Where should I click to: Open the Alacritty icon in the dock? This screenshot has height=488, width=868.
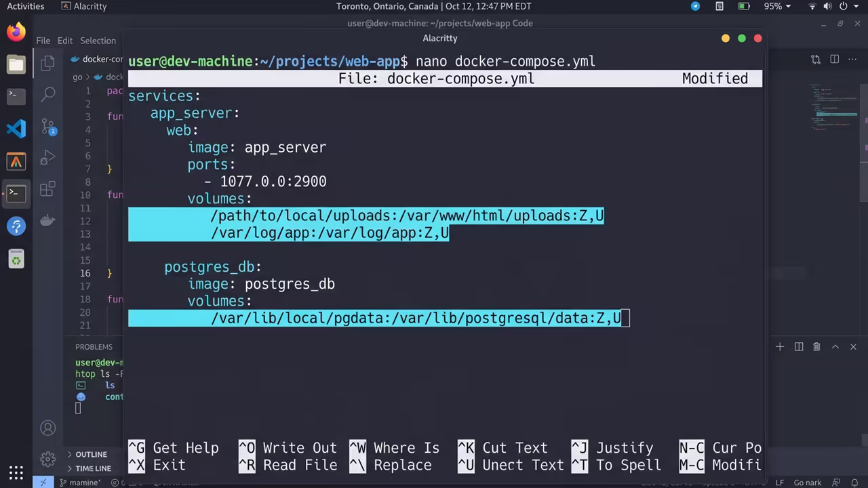16,161
